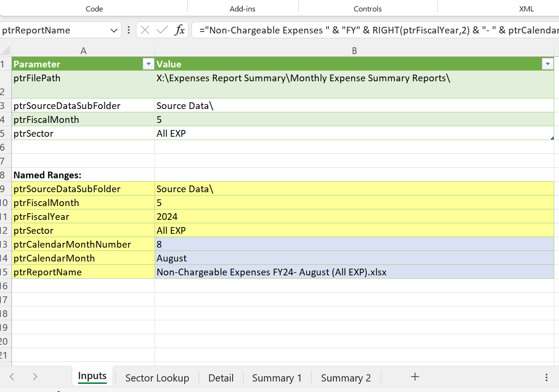Screen dimensions: 559x392
Task: Select the column B header
Action: click(x=354, y=50)
